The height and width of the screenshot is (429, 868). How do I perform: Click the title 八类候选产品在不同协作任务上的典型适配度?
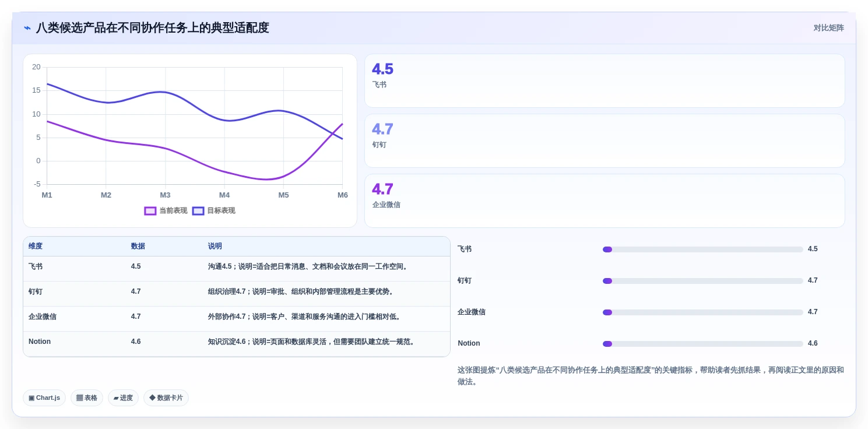pos(153,28)
